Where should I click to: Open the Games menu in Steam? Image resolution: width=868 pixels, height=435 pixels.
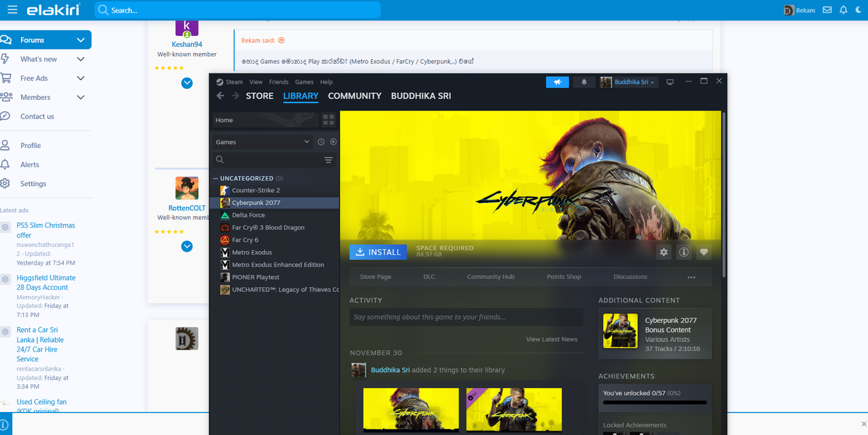pyautogui.click(x=304, y=82)
